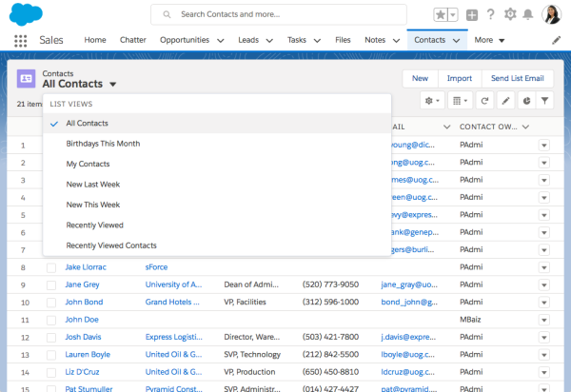Check the Lauren Boyle row checkbox
Screen dimensions: 571x392
pos(51,355)
